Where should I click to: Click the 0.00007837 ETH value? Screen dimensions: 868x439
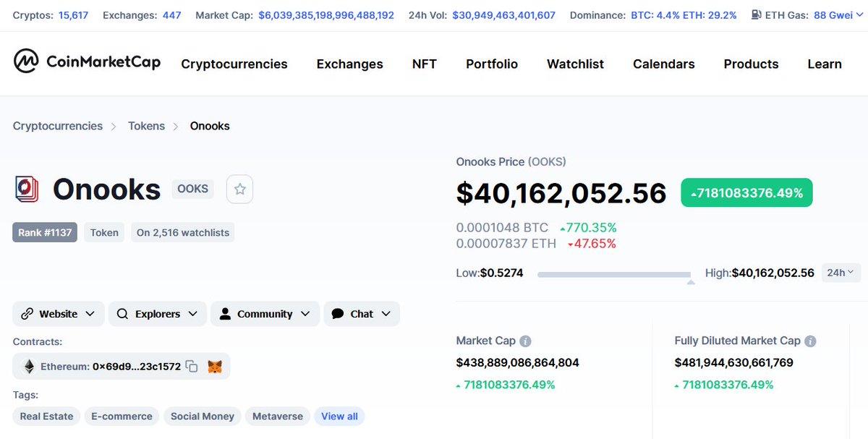coord(506,244)
